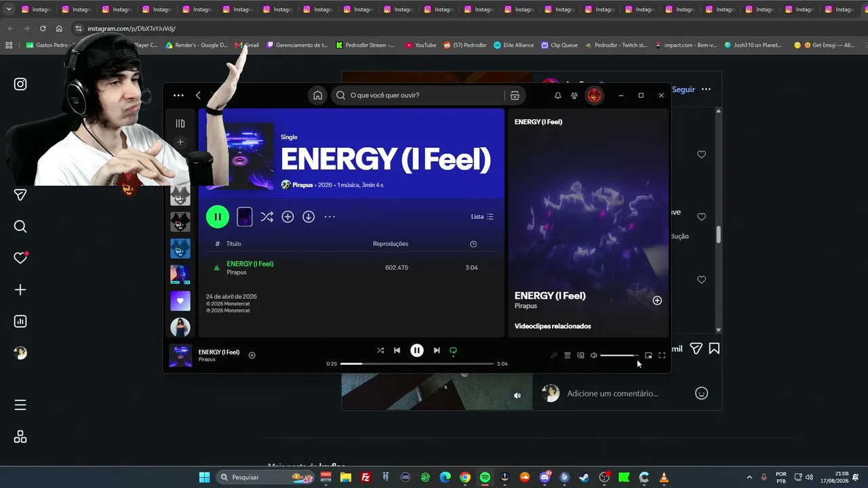
Task: Switch Spotify to full screen
Action: point(662,355)
